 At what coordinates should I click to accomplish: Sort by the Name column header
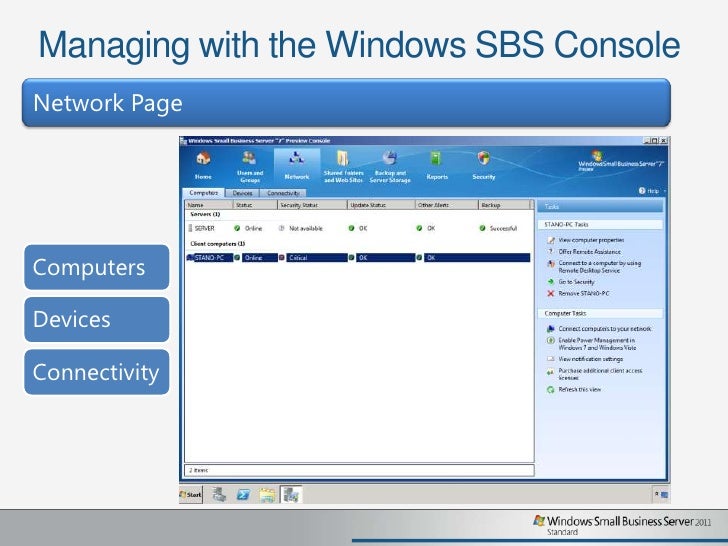[209, 205]
